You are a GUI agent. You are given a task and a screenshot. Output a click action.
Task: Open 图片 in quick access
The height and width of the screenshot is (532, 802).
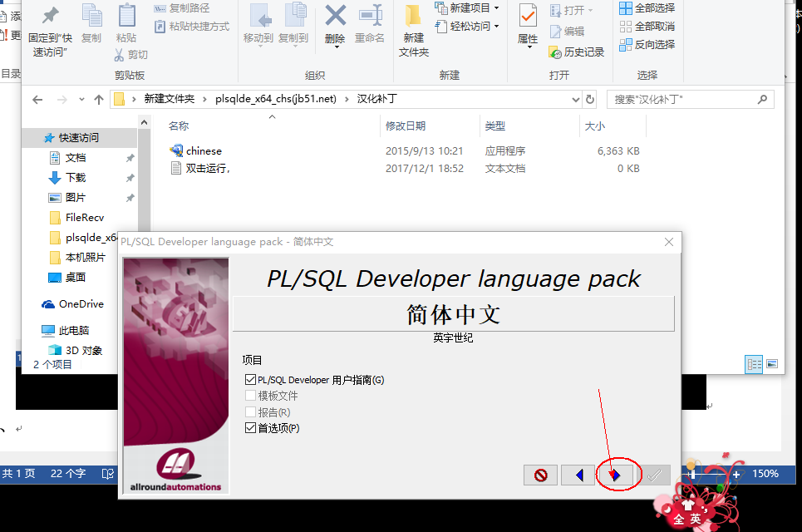pyautogui.click(x=76, y=198)
